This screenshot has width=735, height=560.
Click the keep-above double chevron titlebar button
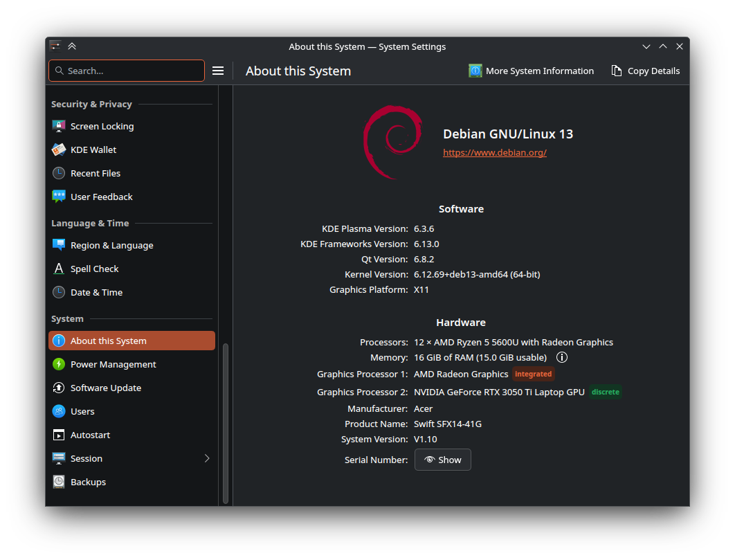pyautogui.click(x=72, y=46)
